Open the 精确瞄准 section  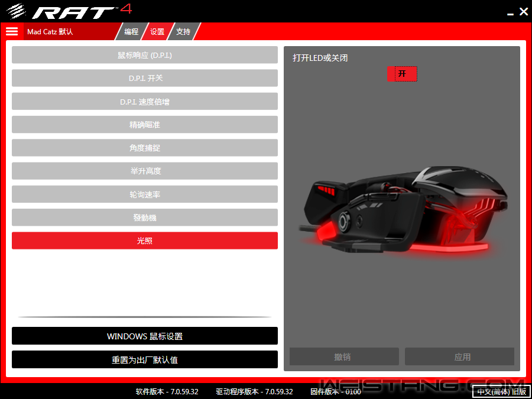click(145, 125)
